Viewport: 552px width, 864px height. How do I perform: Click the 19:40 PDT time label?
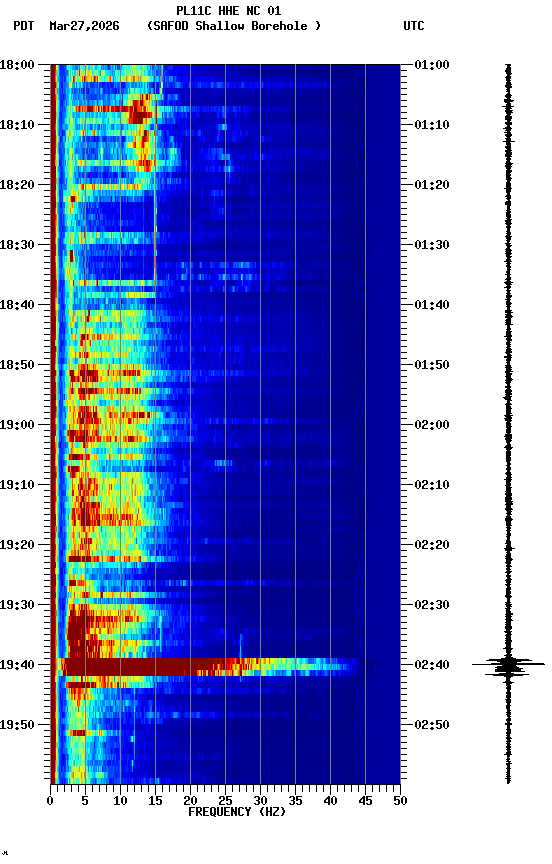[17, 666]
